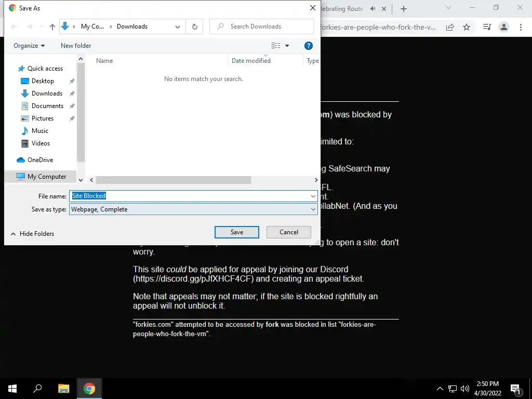Close the Save As dialog window
The width and height of the screenshot is (532, 399).
point(312,8)
